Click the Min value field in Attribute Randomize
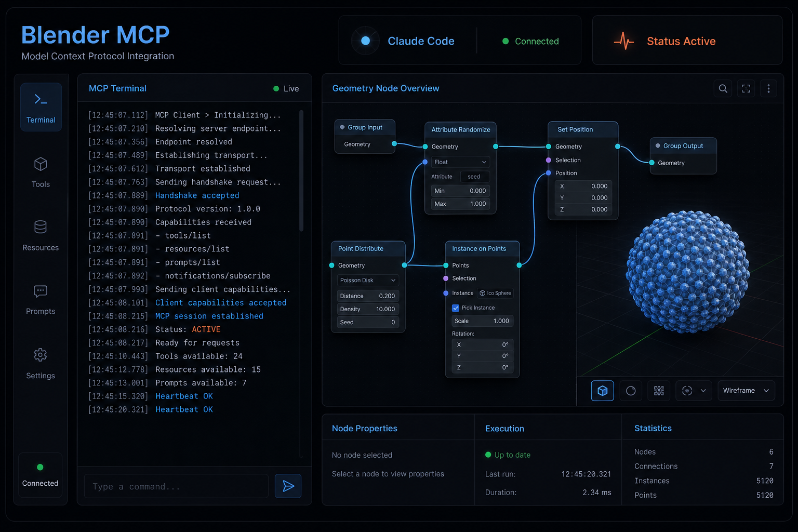The width and height of the screenshot is (798, 532). coord(460,191)
